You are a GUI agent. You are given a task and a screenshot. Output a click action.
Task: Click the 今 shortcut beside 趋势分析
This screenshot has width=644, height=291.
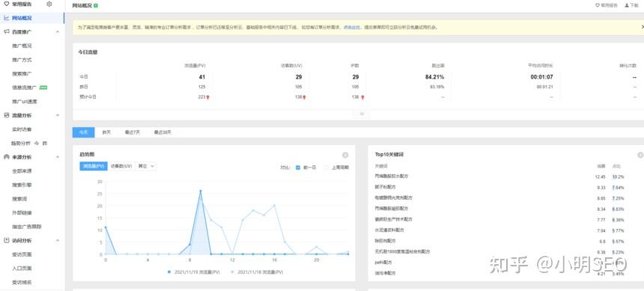tap(36, 143)
